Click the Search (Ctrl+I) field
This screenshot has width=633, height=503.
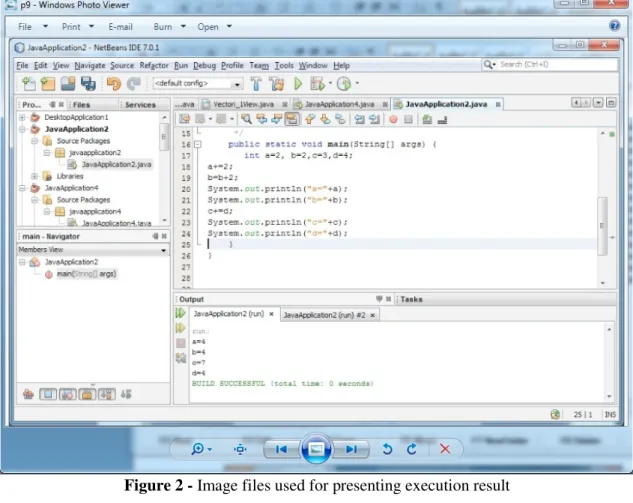point(550,65)
